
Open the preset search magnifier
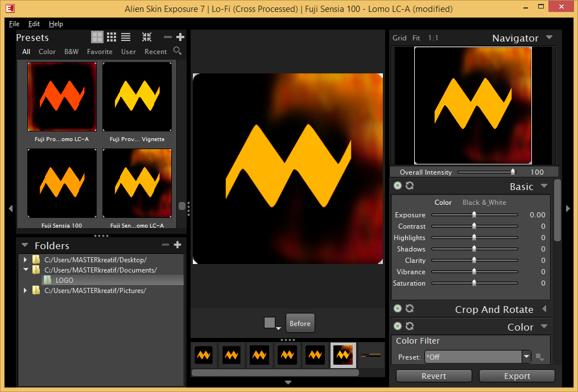click(x=177, y=51)
